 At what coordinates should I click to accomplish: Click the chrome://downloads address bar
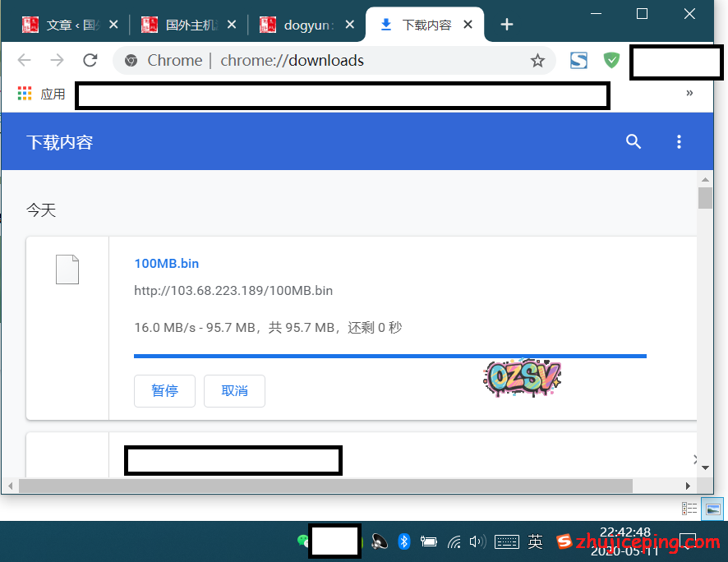click(x=329, y=60)
